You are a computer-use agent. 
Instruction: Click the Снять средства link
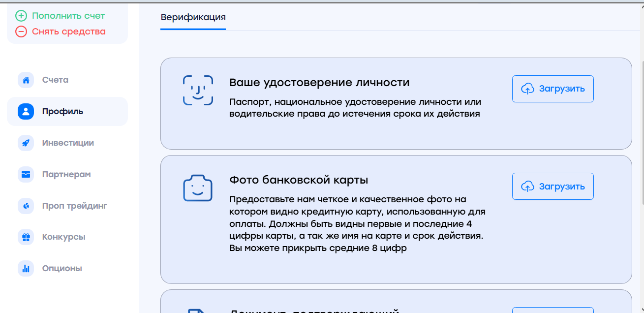(x=69, y=31)
